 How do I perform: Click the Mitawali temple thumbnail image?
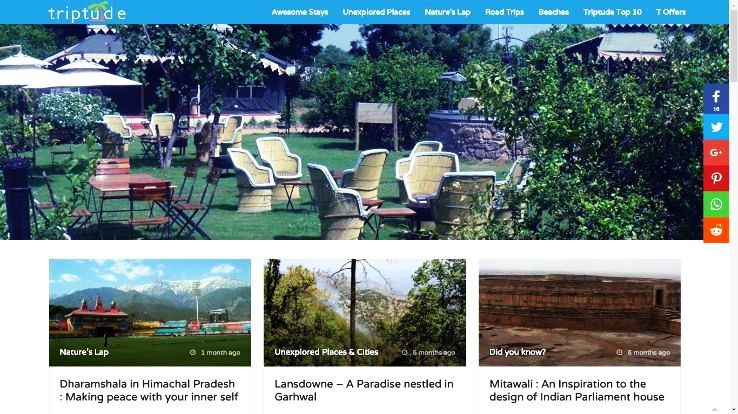click(579, 312)
